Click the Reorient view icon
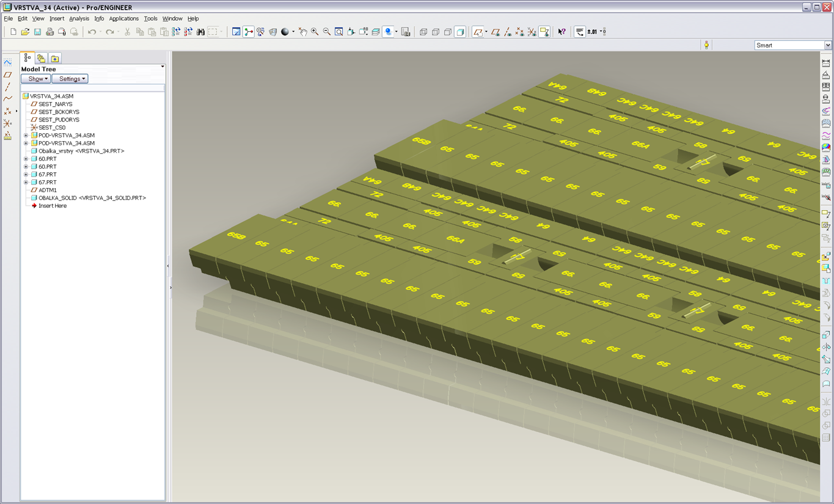 [351, 32]
